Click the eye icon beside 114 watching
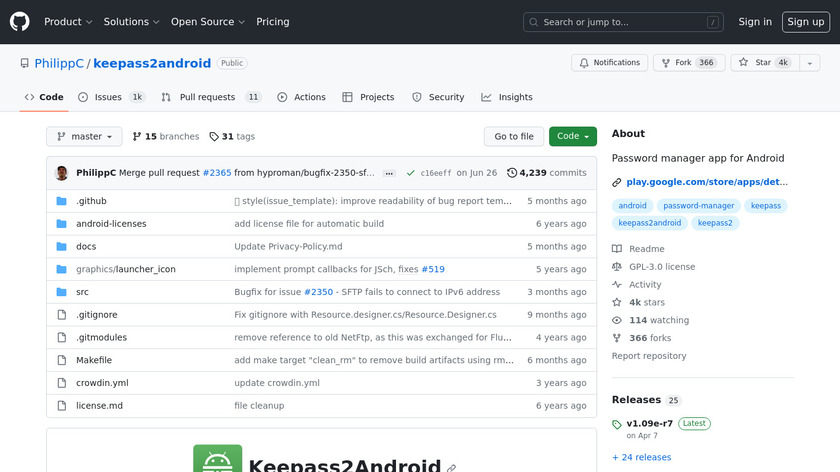 [617, 320]
